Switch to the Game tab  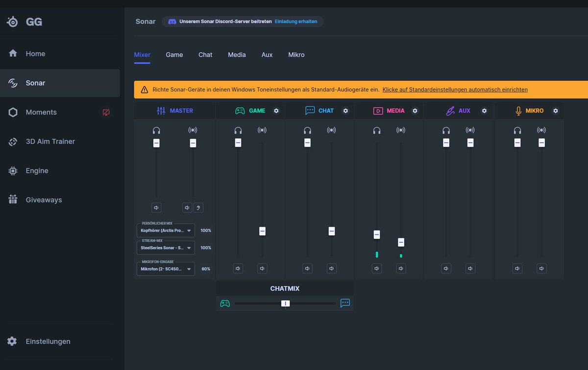(x=174, y=55)
